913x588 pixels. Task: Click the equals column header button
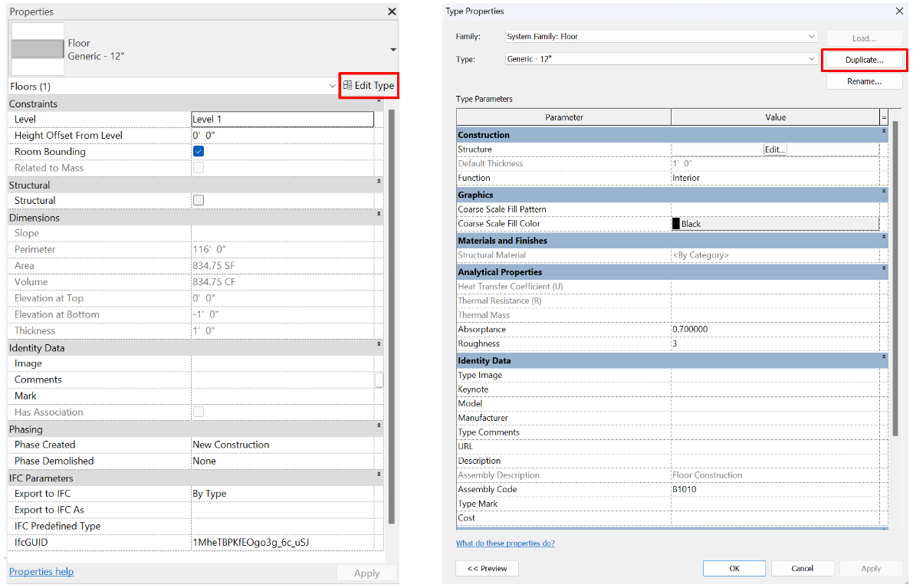(884, 117)
